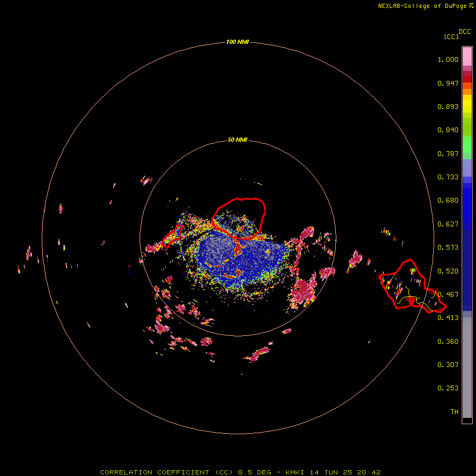This screenshot has height=476, width=476.
Task: Click the light pink swatch atop color bar
Action: (467, 57)
